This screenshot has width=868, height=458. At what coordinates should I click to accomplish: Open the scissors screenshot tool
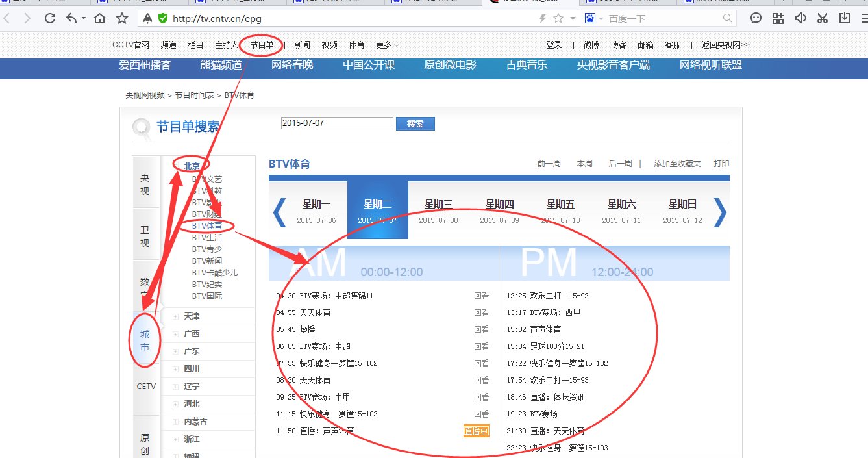coord(822,18)
